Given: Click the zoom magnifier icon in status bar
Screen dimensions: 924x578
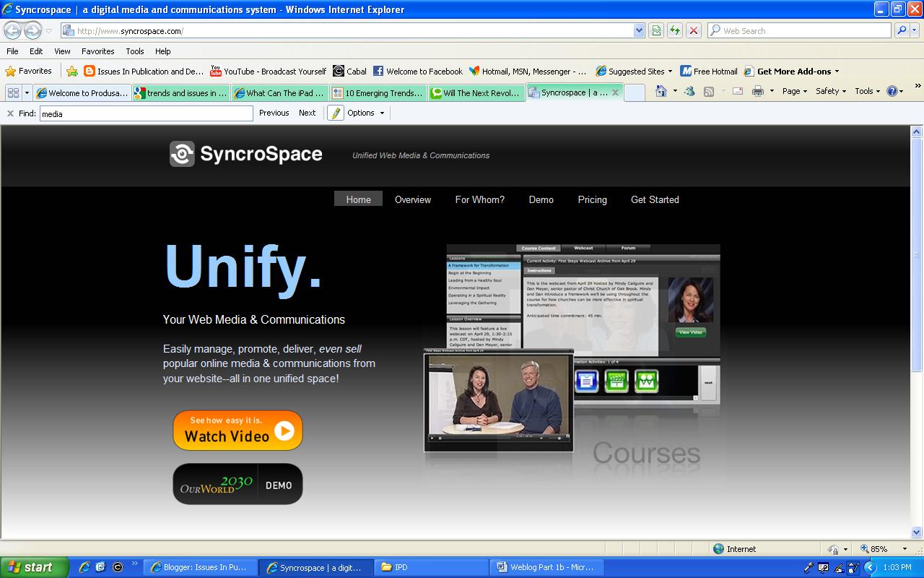Looking at the screenshot, I should click(x=865, y=549).
